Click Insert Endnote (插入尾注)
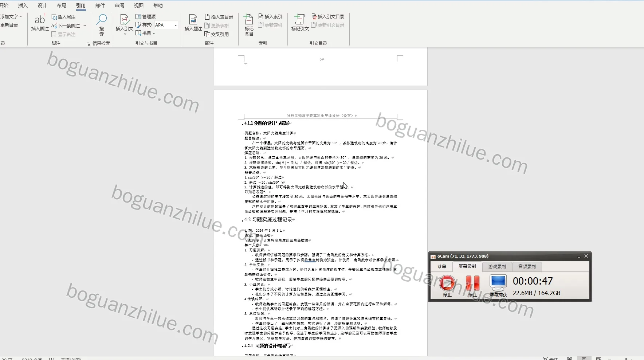This screenshot has height=360, width=644. coord(63,17)
